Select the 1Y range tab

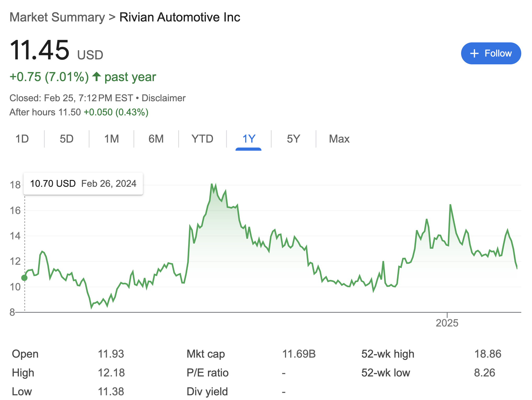pyautogui.click(x=249, y=139)
